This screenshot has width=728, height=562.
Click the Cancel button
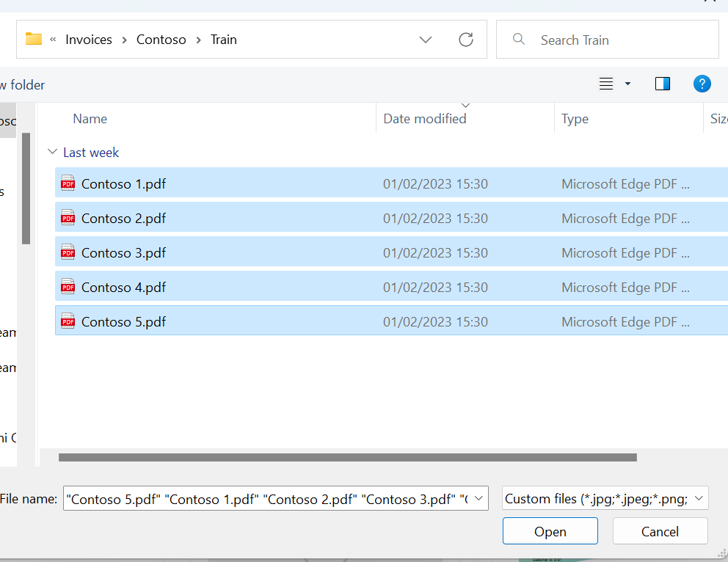[x=660, y=531]
